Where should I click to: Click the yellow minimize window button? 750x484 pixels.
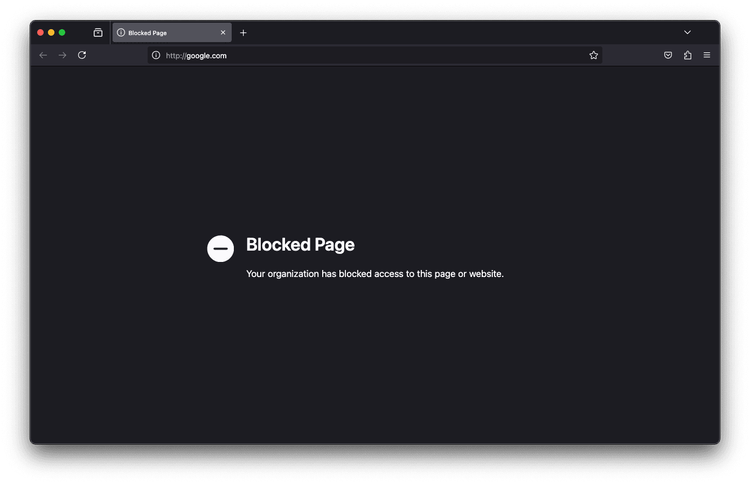(x=51, y=33)
